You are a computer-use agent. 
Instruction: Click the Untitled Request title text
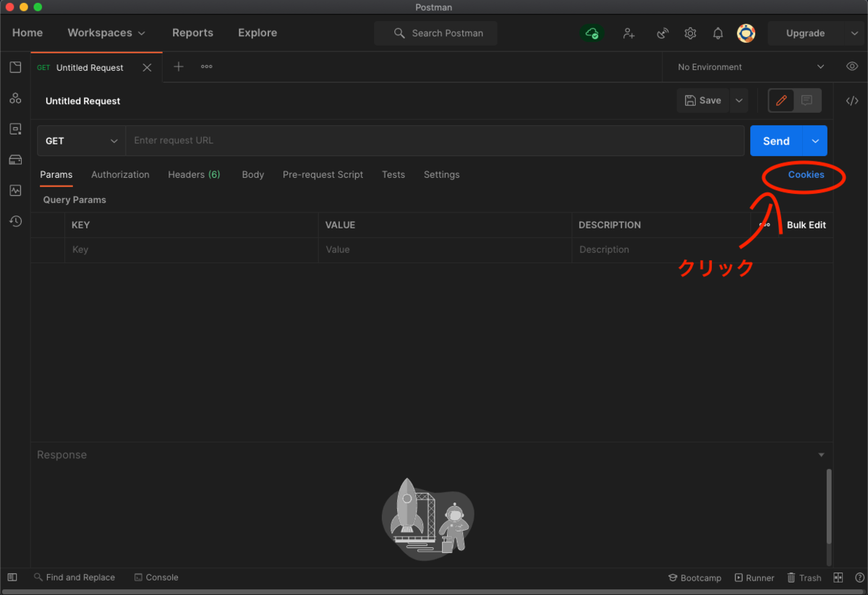coord(83,101)
